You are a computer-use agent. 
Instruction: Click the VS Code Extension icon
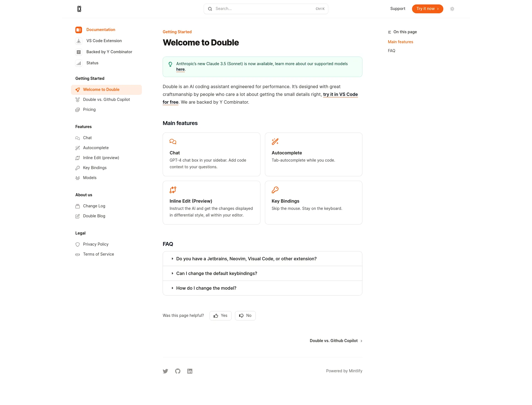coord(79,41)
